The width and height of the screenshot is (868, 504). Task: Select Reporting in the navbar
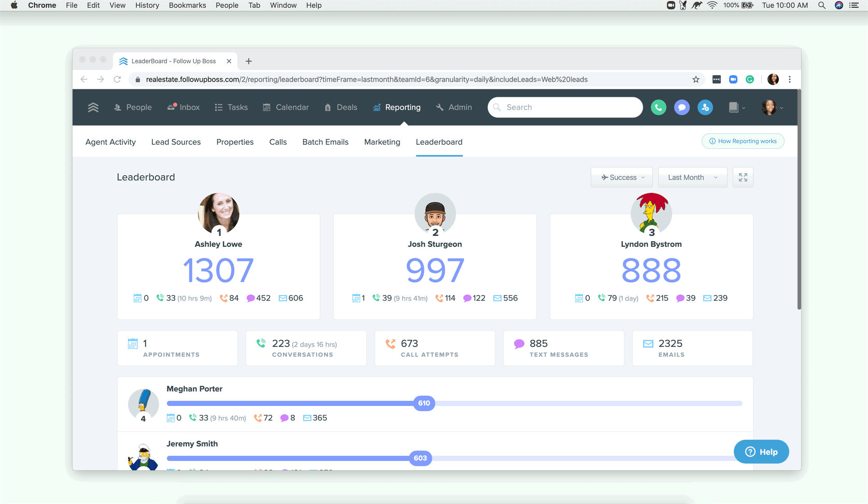[x=397, y=107]
